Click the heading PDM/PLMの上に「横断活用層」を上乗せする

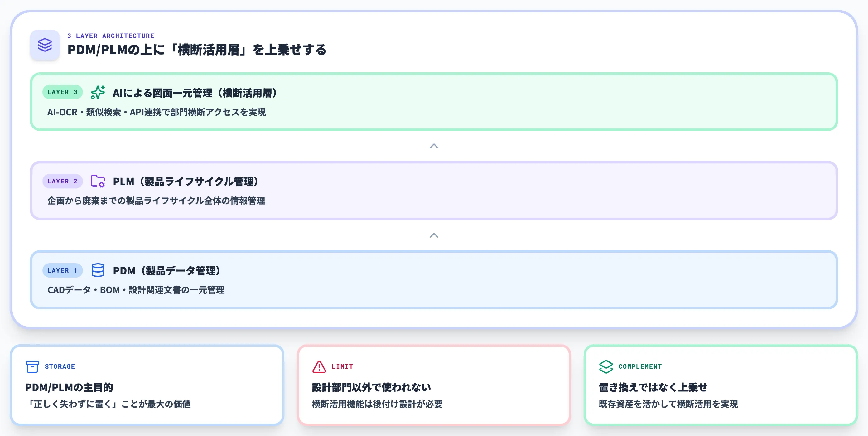tap(197, 50)
